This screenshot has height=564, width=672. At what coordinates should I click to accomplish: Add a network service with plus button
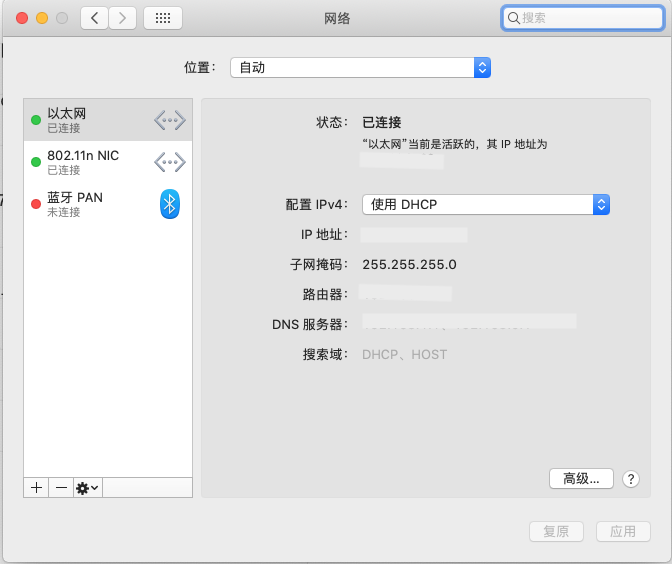pyautogui.click(x=36, y=487)
